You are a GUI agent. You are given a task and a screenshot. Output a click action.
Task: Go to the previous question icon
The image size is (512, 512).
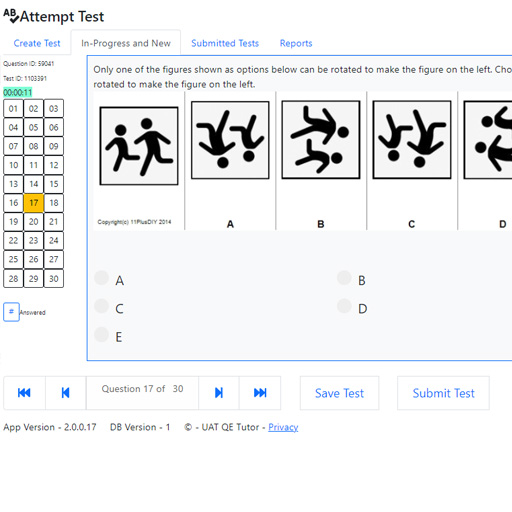click(x=65, y=393)
